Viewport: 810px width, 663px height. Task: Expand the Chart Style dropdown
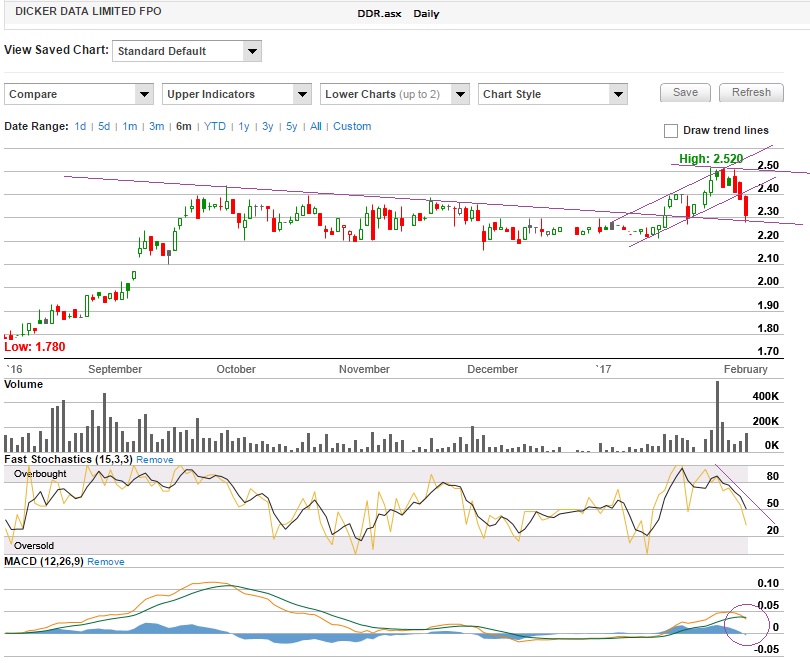click(x=553, y=94)
